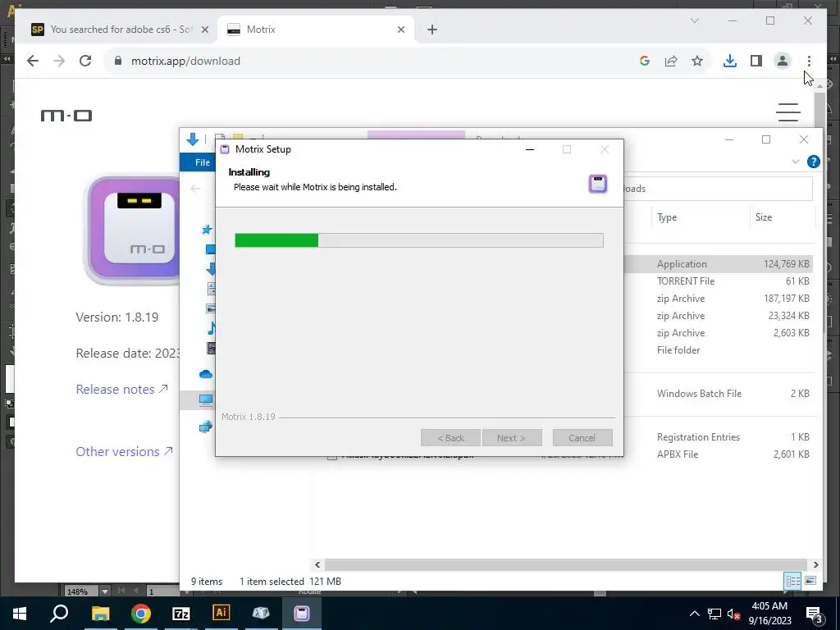The image size is (840, 630).
Task: Open Other versions link
Action: click(124, 452)
